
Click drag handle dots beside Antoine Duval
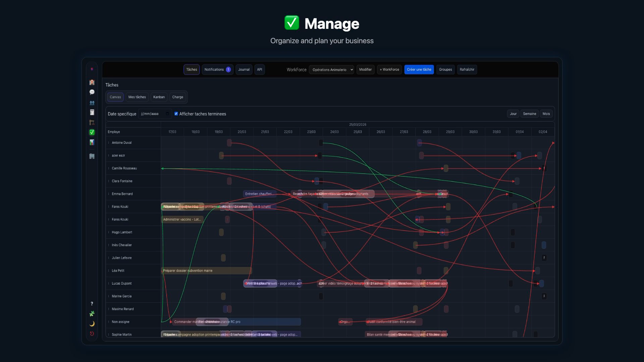tap(109, 143)
